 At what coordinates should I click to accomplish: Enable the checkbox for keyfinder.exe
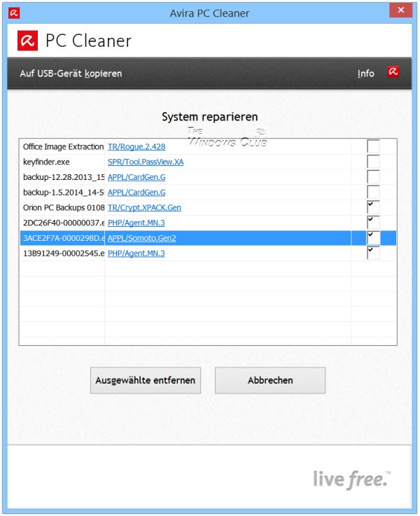[x=374, y=162]
